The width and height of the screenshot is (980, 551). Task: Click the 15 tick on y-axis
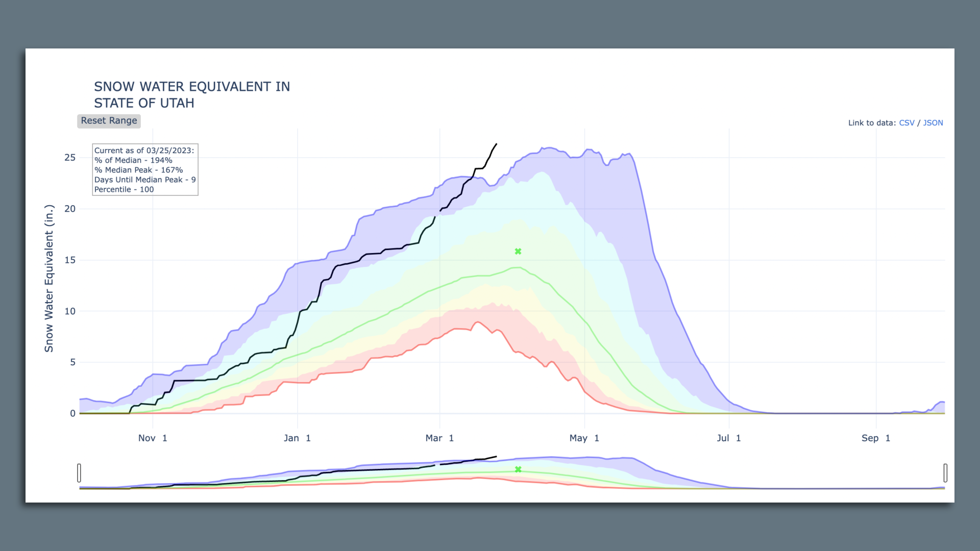[70, 260]
